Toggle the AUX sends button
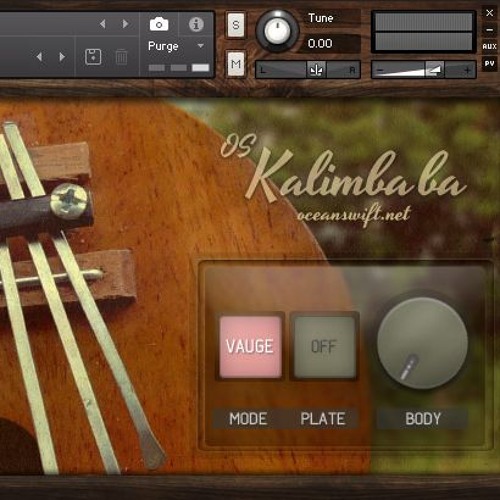500x500 pixels. pyautogui.click(x=489, y=46)
